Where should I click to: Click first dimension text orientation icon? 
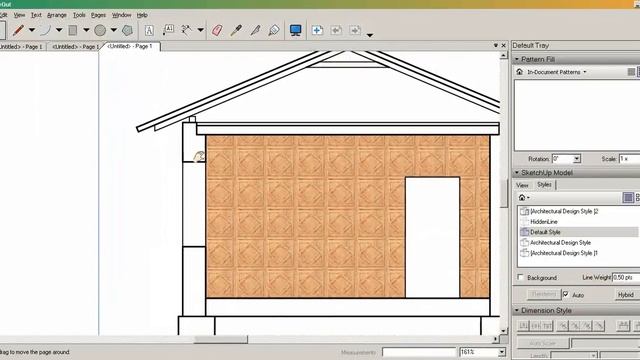pyautogui.click(x=563, y=326)
